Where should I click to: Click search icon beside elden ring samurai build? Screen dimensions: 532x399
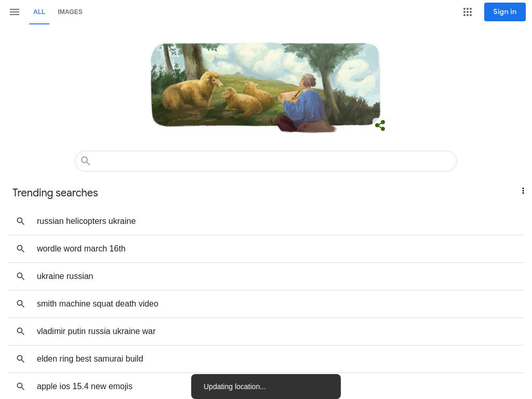pyautogui.click(x=21, y=358)
